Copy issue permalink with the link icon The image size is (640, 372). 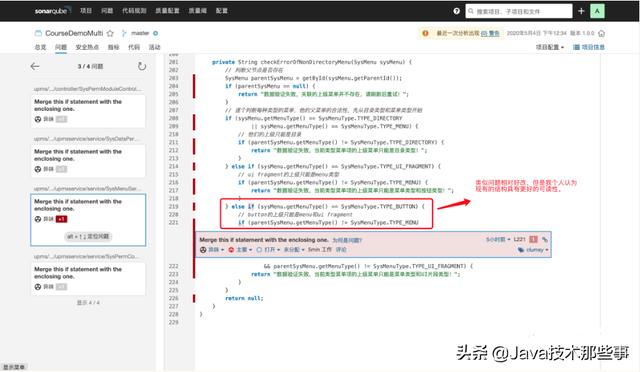point(545,239)
